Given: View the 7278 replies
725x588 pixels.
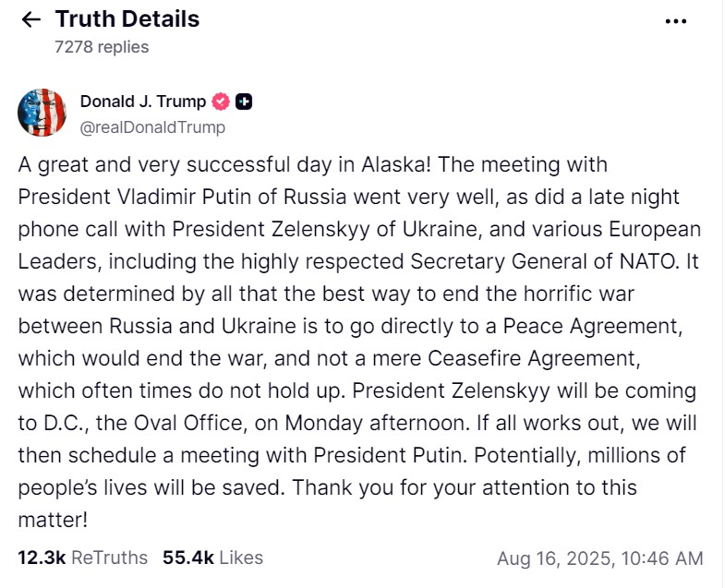Looking at the screenshot, I should (x=102, y=47).
